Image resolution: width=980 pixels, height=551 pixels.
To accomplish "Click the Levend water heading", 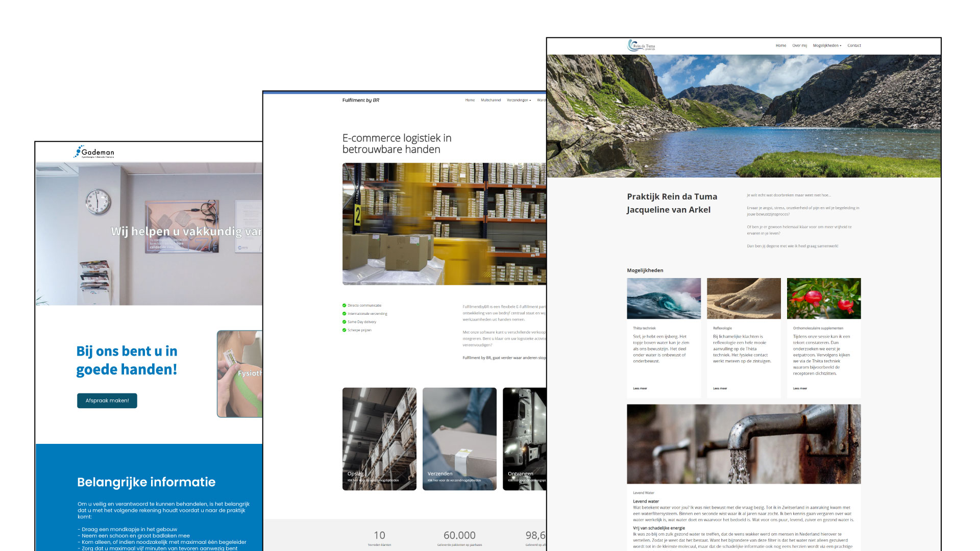I will coord(646,501).
